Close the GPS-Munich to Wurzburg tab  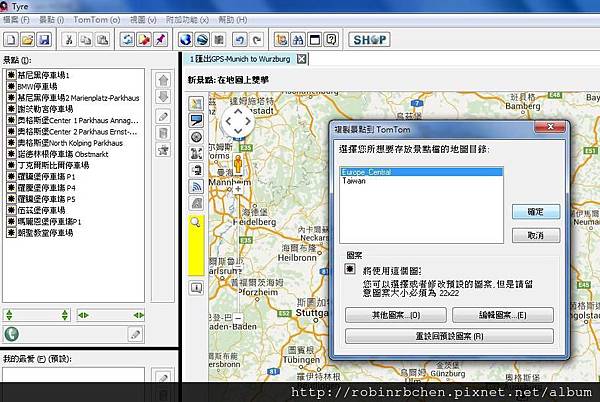click(302, 59)
